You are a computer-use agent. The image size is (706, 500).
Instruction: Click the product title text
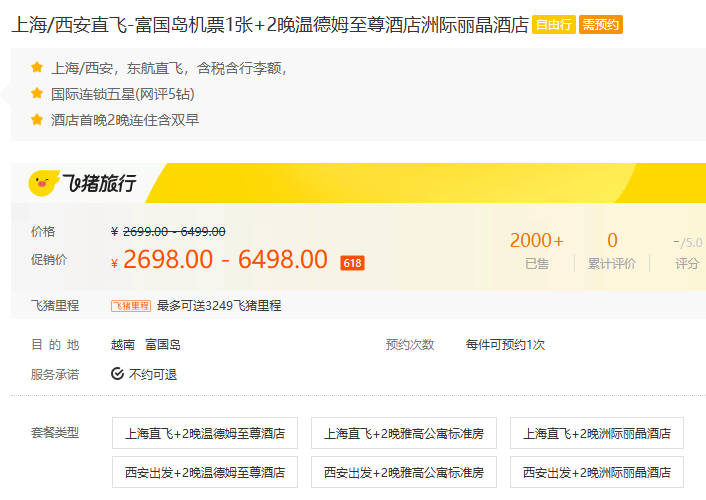pos(270,25)
